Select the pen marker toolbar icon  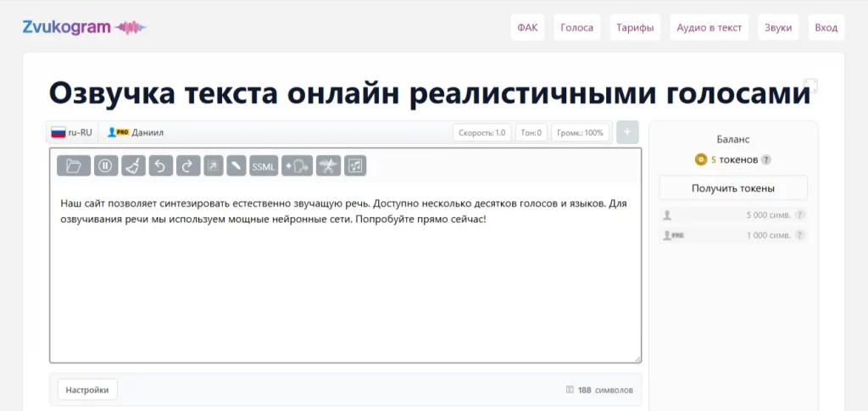[236, 165]
